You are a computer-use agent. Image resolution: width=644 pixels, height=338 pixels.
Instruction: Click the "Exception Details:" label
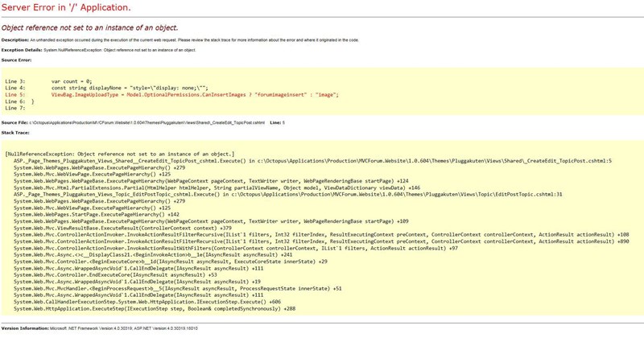[x=22, y=50]
